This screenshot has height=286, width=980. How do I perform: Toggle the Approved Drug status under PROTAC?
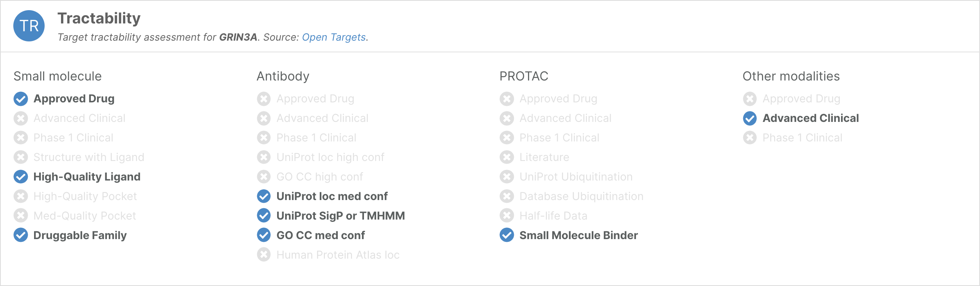[506, 98]
